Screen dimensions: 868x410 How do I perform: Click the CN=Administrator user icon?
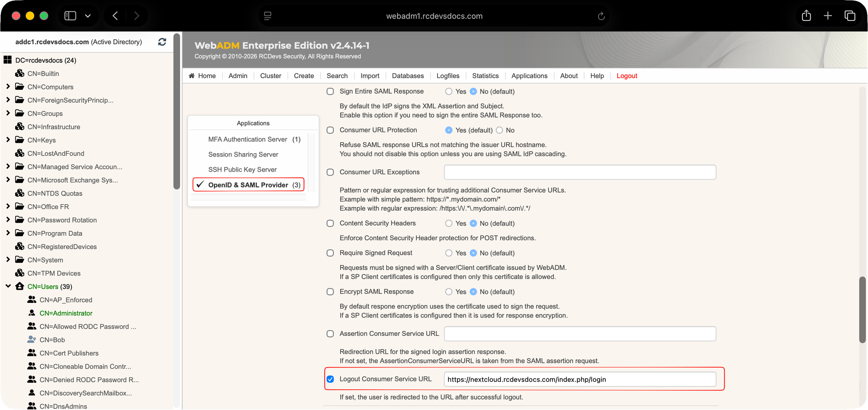coord(32,313)
